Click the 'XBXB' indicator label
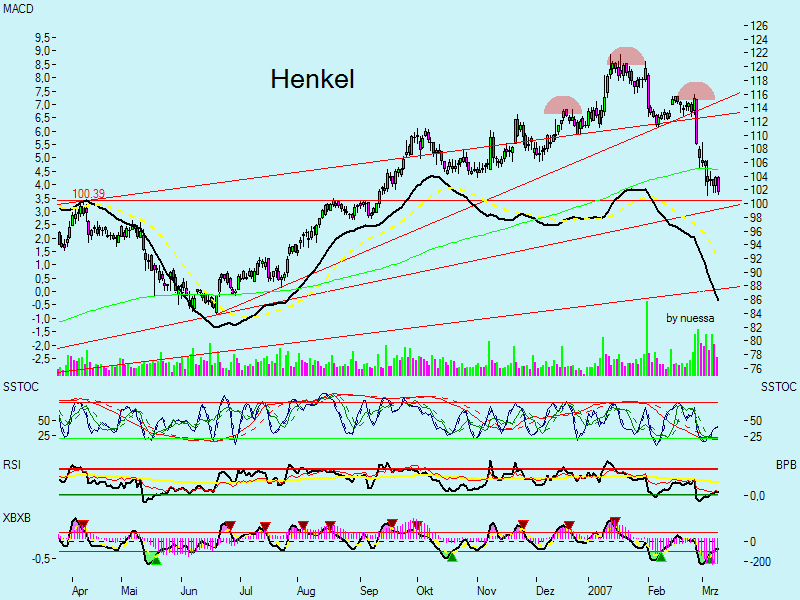This screenshot has height=600, width=800. coord(17,518)
